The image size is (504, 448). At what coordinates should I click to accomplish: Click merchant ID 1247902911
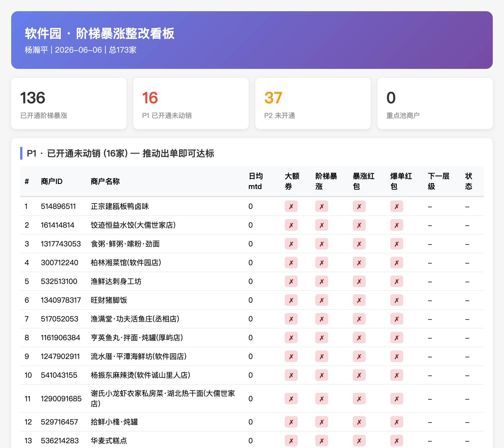click(x=60, y=356)
